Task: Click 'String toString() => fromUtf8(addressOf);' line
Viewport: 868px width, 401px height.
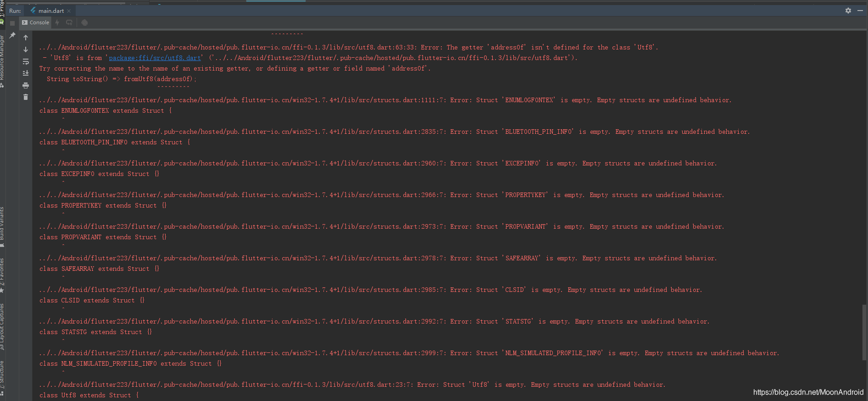Action: (122, 79)
